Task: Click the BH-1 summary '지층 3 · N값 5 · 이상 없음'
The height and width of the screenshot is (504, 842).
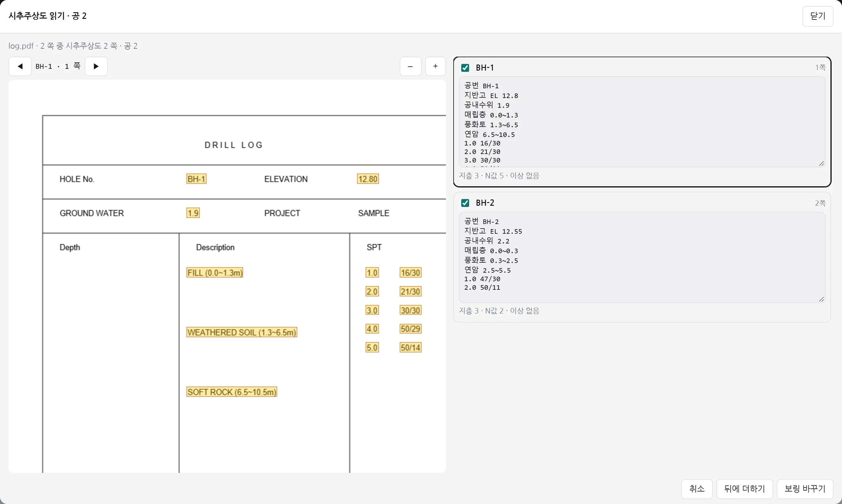Action: coord(499,176)
